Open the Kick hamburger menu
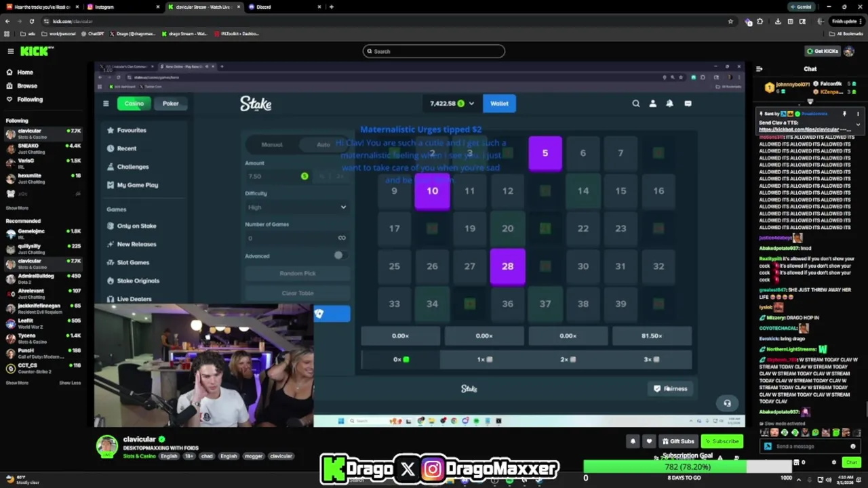Image resolution: width=868 pixels, height=488 pixels. [x=10, y=52]
